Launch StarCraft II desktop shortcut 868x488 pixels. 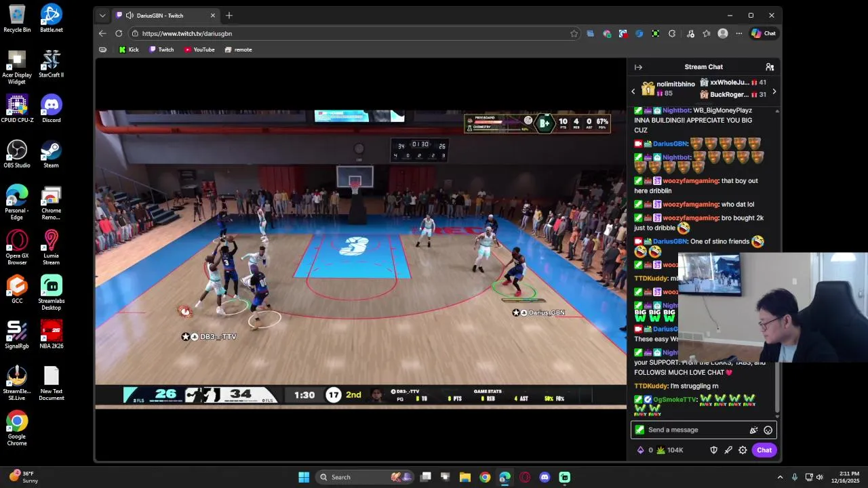coord(51,64)
